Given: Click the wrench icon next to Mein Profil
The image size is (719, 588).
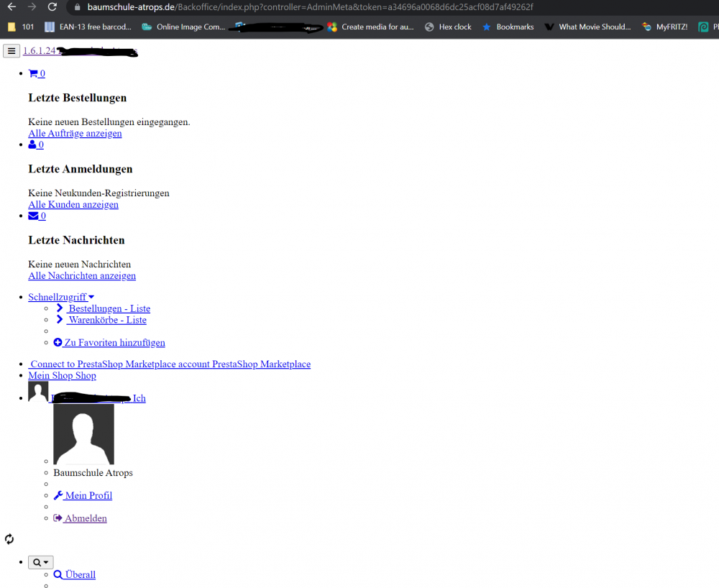Looking at the screenshot, I should click(x=58, y=495).
